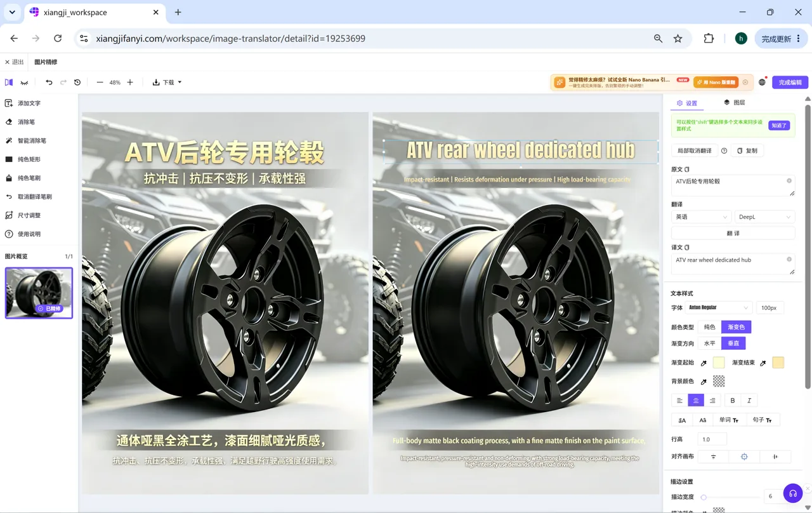Click the 翻译 translate button
812x513 pixels.
733,234
